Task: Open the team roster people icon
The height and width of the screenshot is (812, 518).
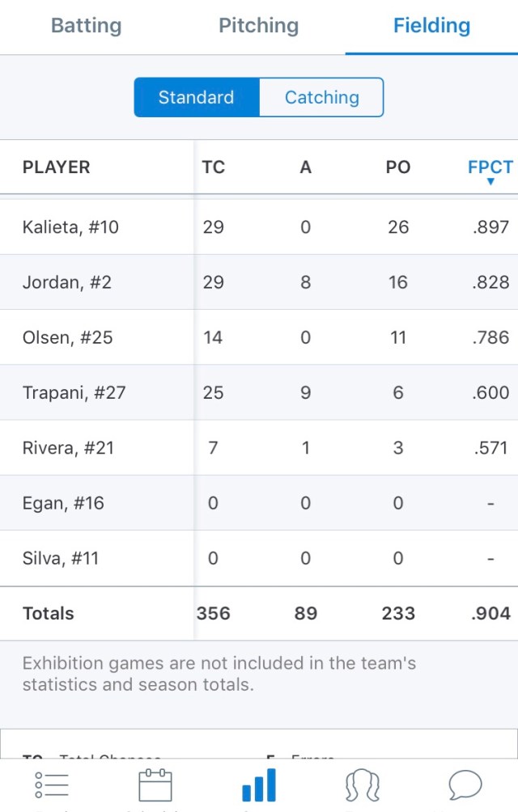Action: pos(362,785)
